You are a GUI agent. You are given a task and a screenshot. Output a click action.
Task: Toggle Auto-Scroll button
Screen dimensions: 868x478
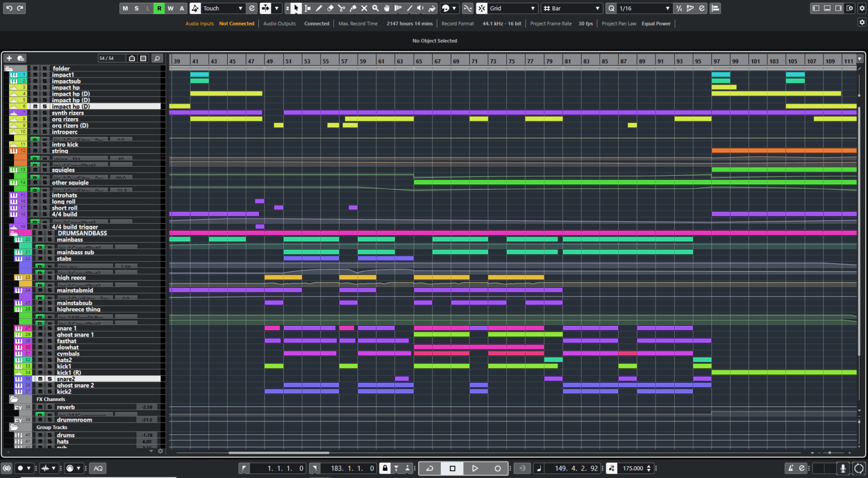[x=266, y=8]
